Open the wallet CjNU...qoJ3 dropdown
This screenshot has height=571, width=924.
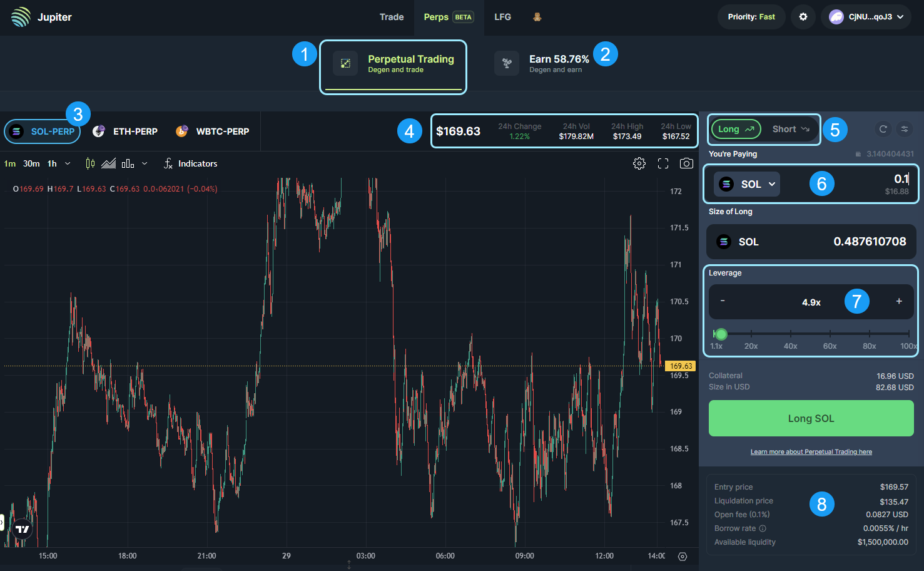coord(866,17)
